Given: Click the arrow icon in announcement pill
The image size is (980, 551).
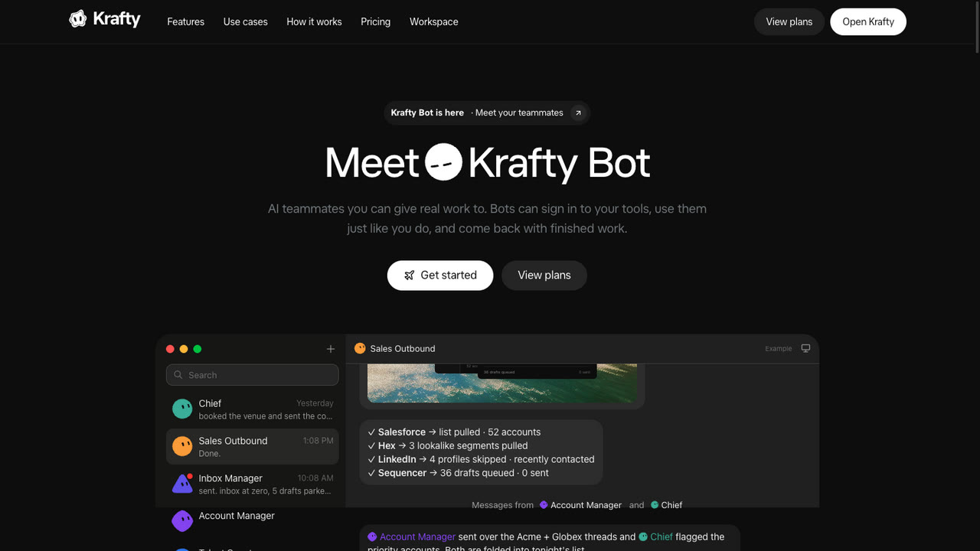Looking at the screenshot, I should (x=578, y=112).
